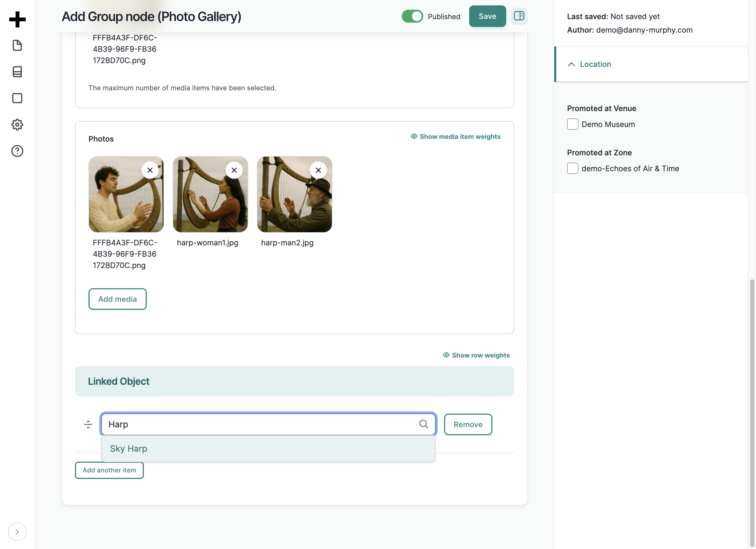The height and width of the screenshot is (549, 756).
Task: Toggle the Published switch
Action: coord(412,16)
